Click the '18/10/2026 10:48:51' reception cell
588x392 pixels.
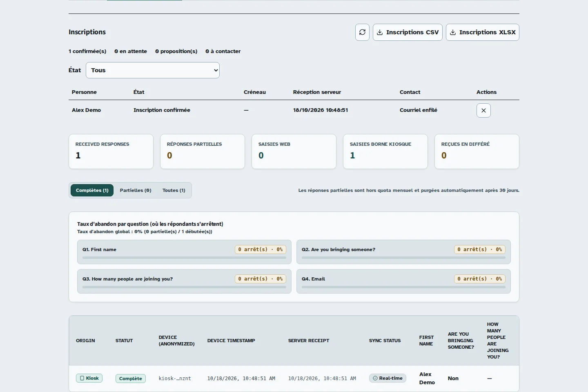click(321, 110)
